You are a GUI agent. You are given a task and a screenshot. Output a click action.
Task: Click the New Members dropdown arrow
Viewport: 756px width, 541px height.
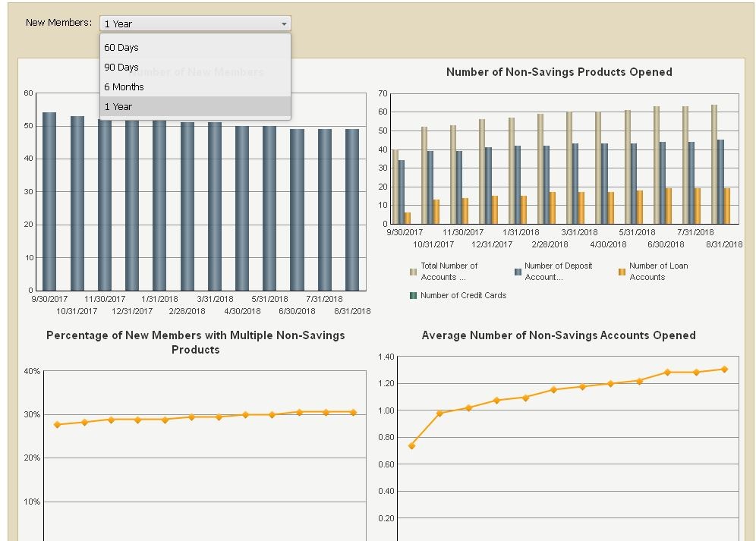click(283, 24)
